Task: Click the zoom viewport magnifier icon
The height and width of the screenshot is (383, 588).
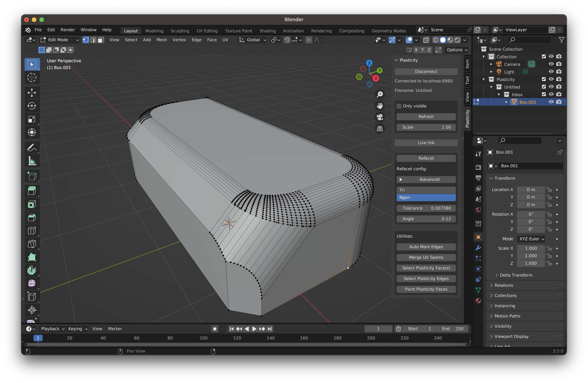Action: click(x=380, y=94)
